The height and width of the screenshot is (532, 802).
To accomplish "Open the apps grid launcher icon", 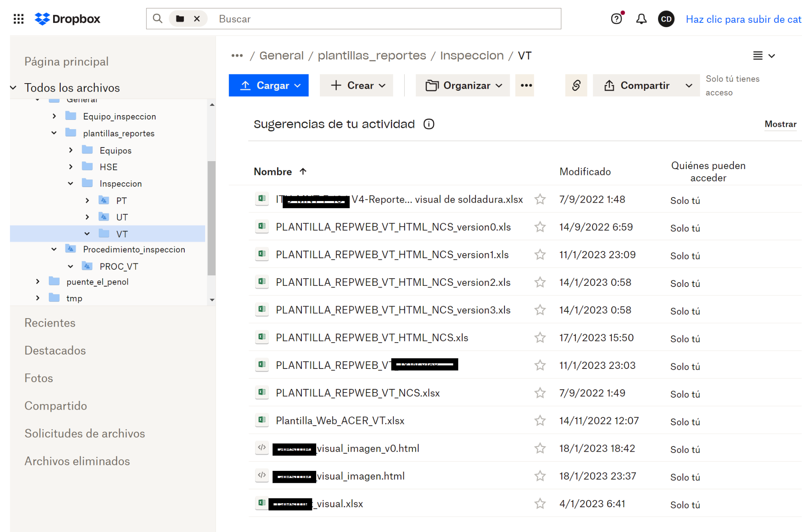I will pyautogui.click(x=18, y=19).
